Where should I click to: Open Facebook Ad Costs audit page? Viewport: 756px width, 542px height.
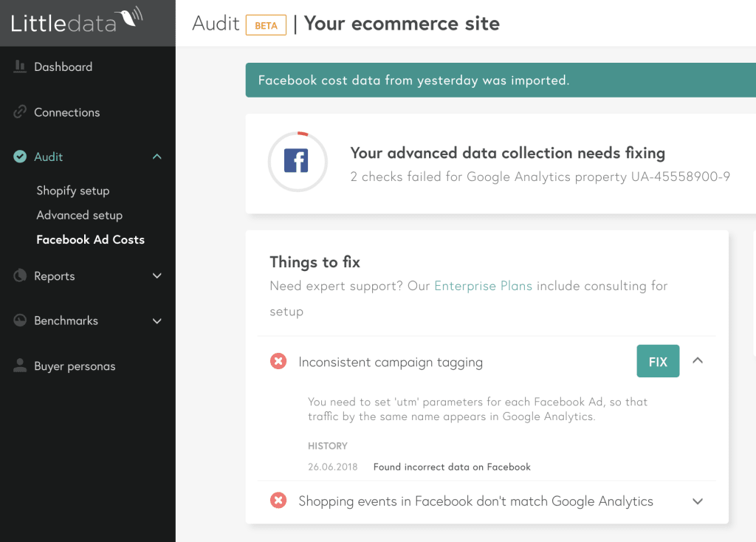pos(91,240)
